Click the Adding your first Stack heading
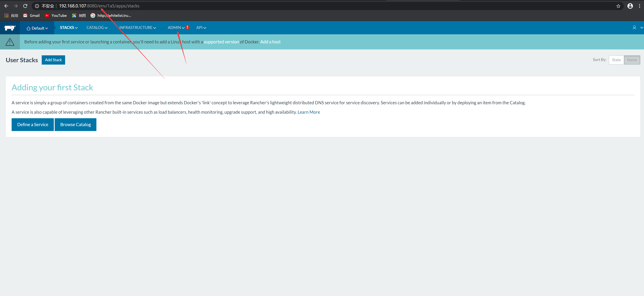 click(52, 87)
